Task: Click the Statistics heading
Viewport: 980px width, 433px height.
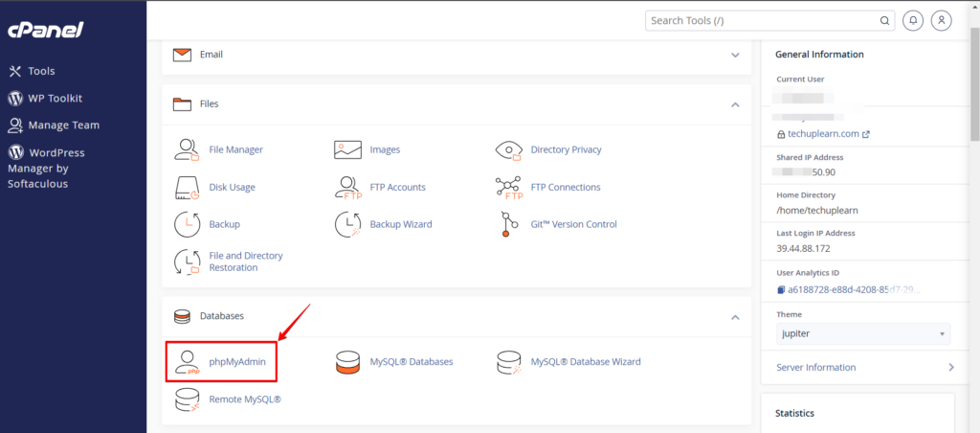Action: pos(794,414)
